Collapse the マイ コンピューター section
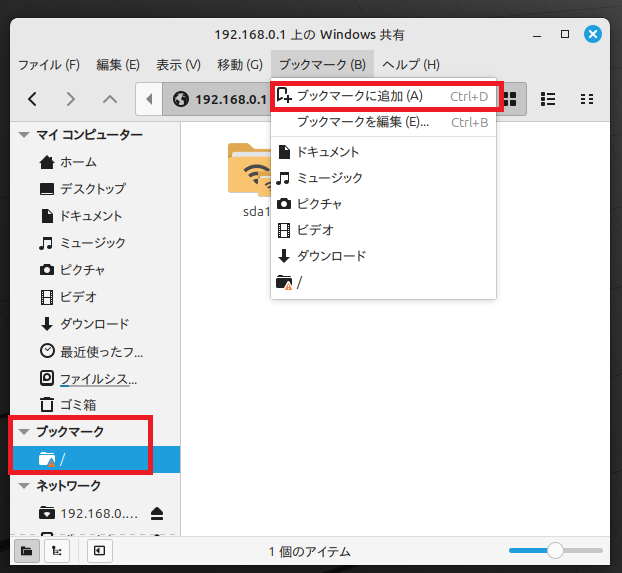This screenshot has width=622, height=573. [24, 135]
